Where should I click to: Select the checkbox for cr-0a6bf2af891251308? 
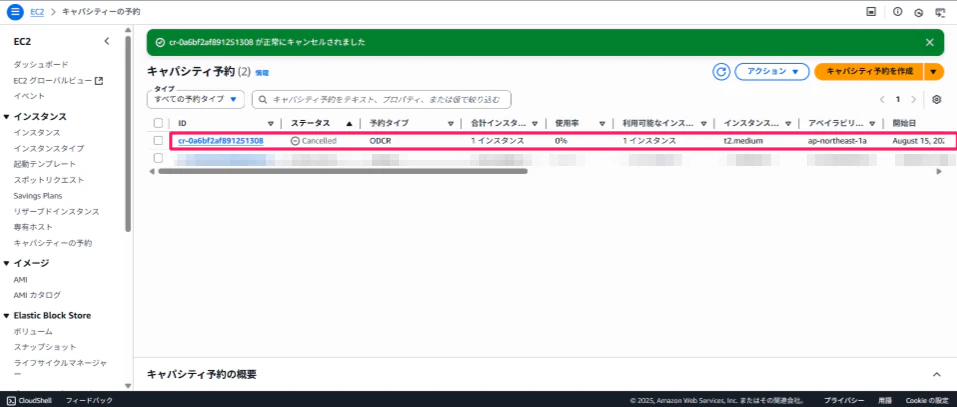(x=158, y=140)
